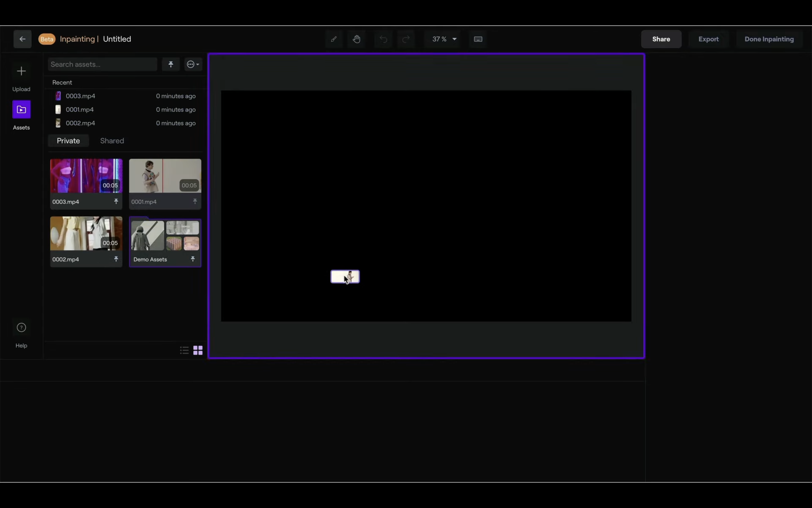Viewport: 812px width, 508px height.
Task: Pin the 0002.mp4 asset
Action: coord(116,259)
